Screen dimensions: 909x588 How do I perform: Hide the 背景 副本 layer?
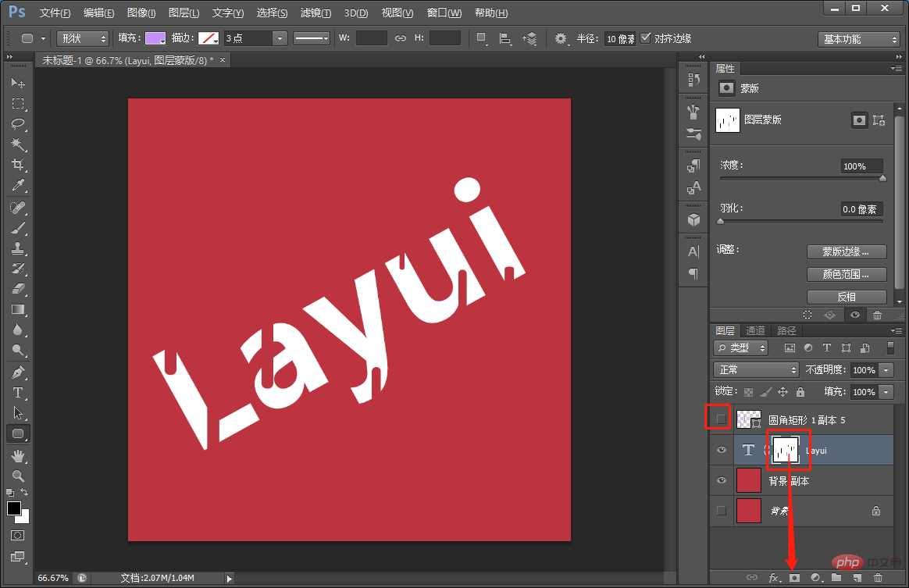coord(721,480)
